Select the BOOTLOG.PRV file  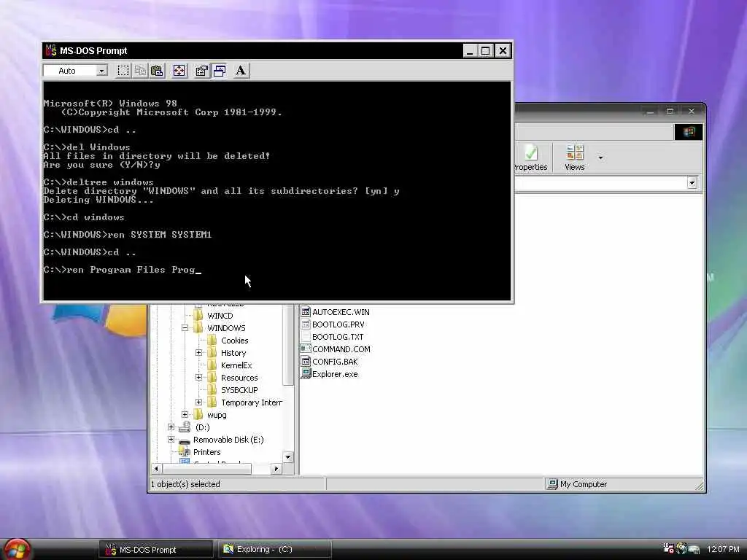[338, 324]
